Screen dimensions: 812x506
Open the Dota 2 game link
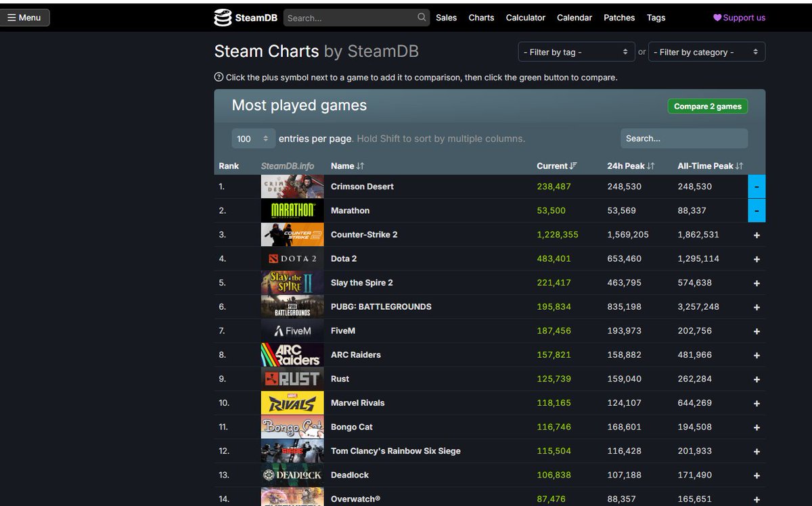tap(344, 258)
